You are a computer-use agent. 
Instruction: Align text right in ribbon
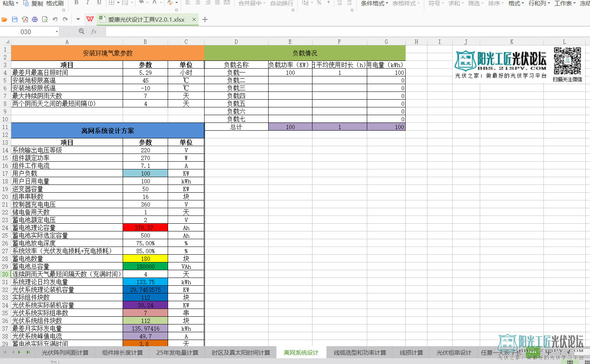(208, 3)
